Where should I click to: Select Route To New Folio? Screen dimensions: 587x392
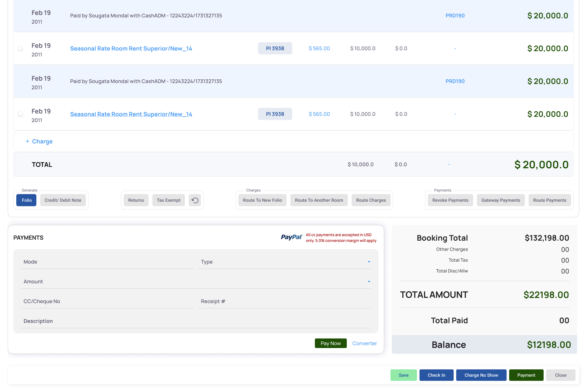click(x=262, y=200)
